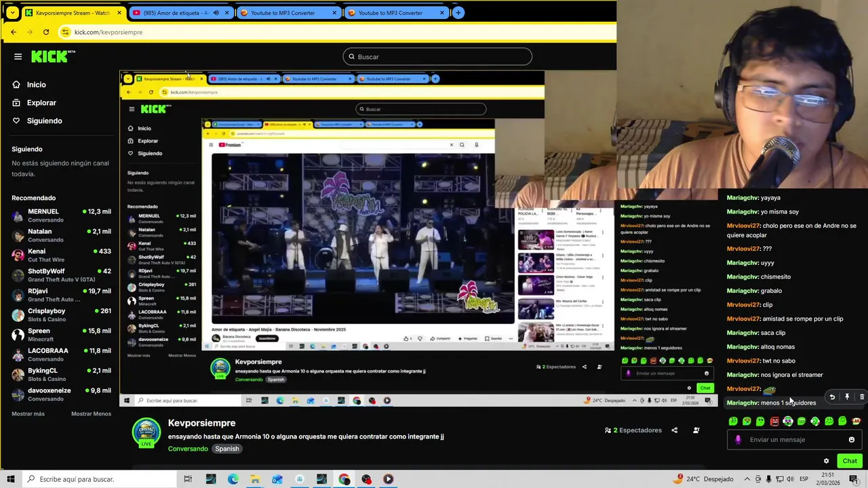Close the Kevporsiempre Stream tab
This screenshot has height=488, width=868.
coord(119,13)
